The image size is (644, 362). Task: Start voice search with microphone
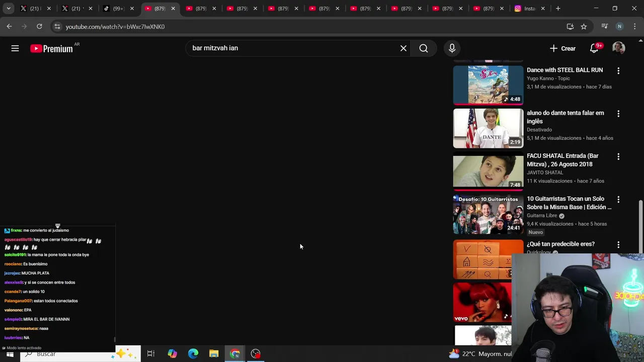[452, 48]
